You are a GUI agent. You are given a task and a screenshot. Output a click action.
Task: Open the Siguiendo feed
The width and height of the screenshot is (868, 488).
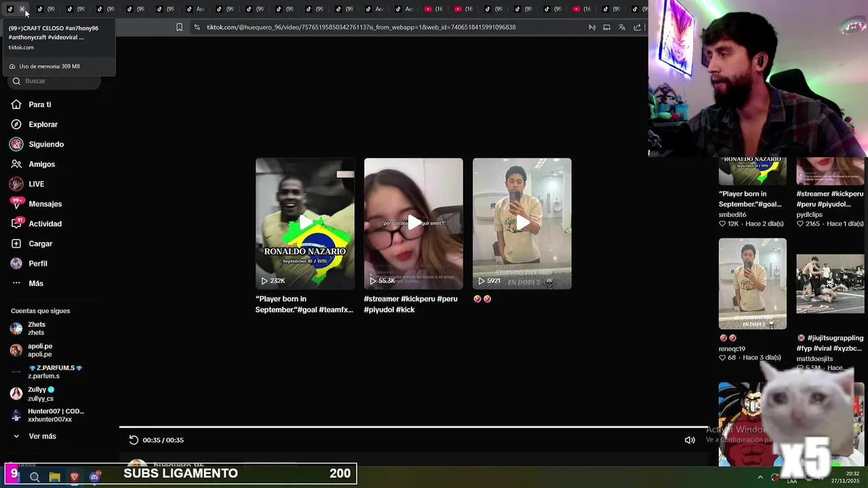46,144
